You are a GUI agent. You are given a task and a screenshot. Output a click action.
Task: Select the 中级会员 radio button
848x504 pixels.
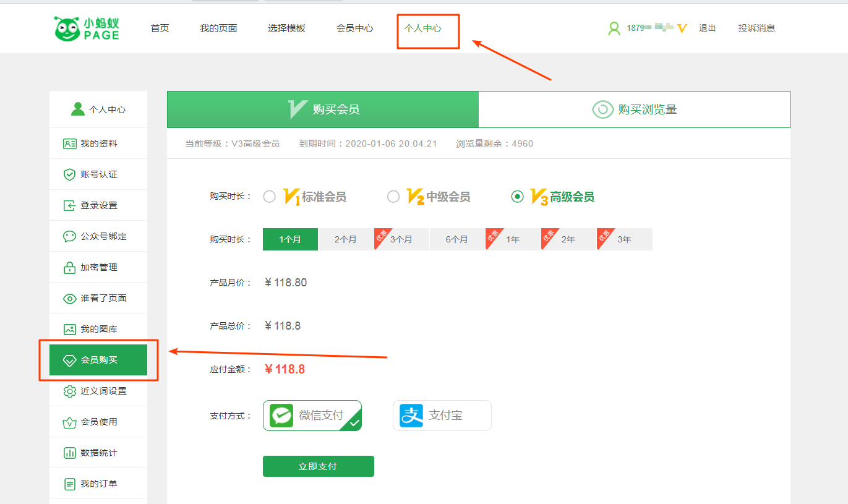coord(393,197)
